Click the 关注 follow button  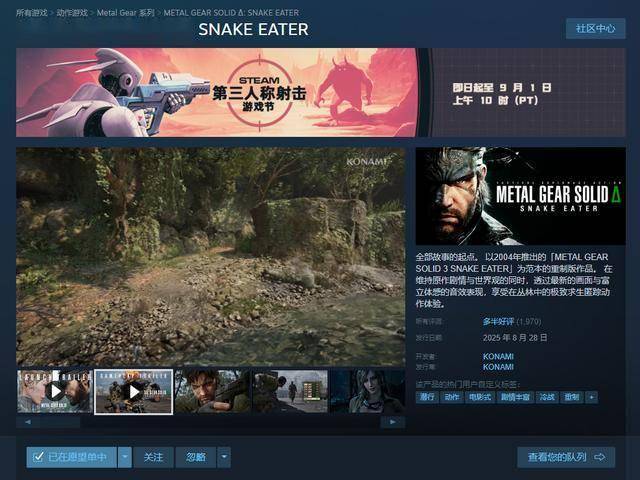(153, 457)
